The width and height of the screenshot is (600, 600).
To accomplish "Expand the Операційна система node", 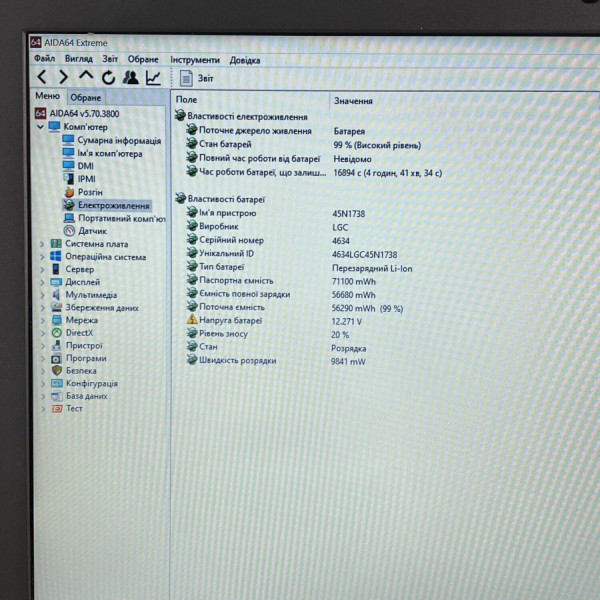I will pyautogui.click(x=42, y=257).
